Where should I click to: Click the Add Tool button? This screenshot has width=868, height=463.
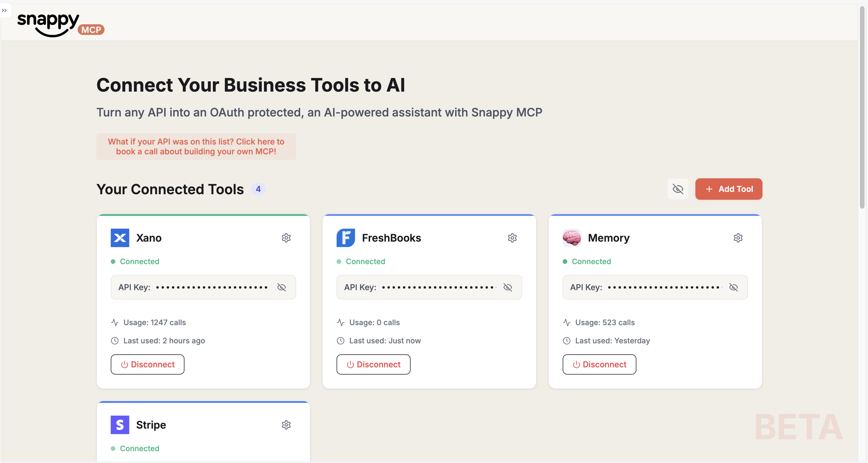(729, 189)
